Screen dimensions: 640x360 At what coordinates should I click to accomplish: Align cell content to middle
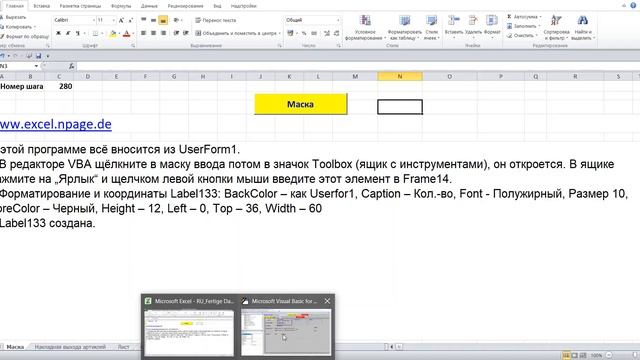(153, 20)
